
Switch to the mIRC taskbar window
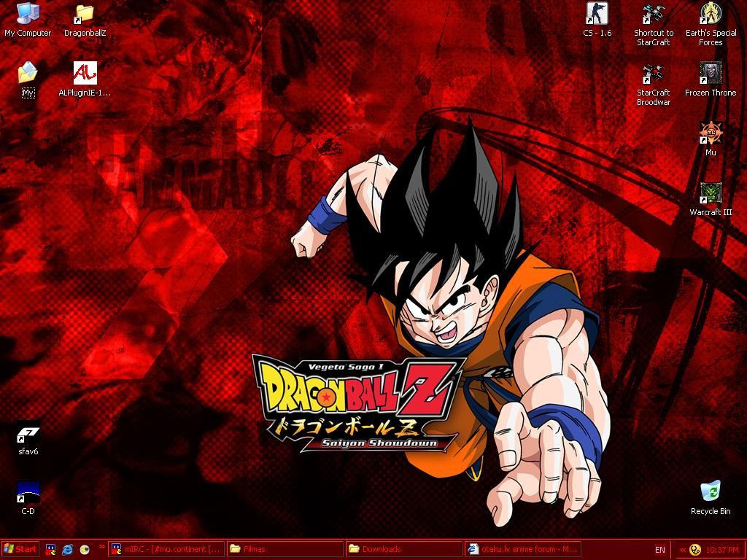click(166, 549)
